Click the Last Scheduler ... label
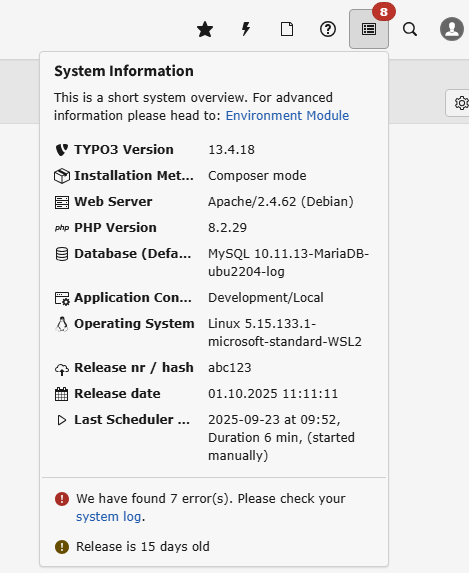Image resolution: width=469 pixels, height=573 pixels. coord(132,420)
